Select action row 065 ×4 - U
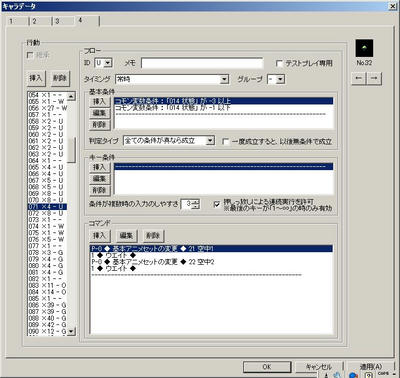400x378 pixels. pos(47,167)
